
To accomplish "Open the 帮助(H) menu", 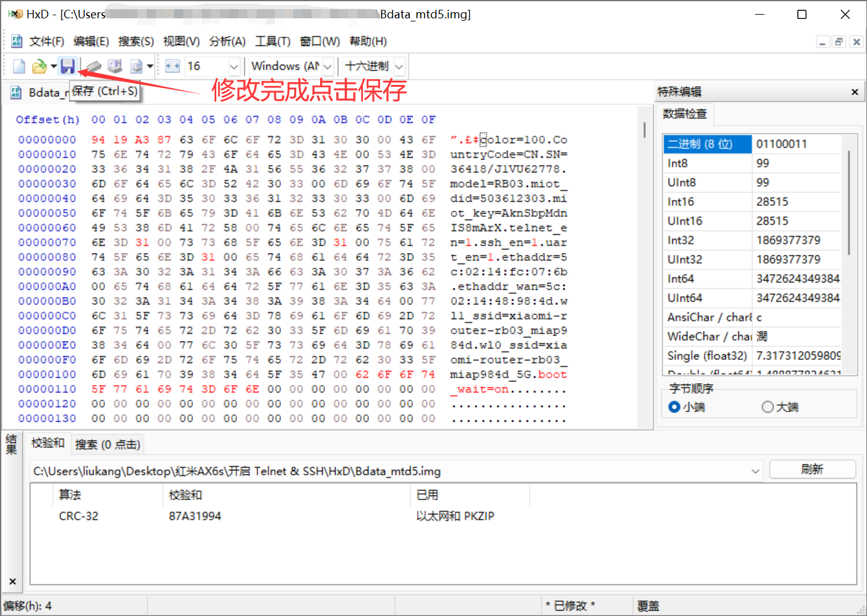I will 368,41.
